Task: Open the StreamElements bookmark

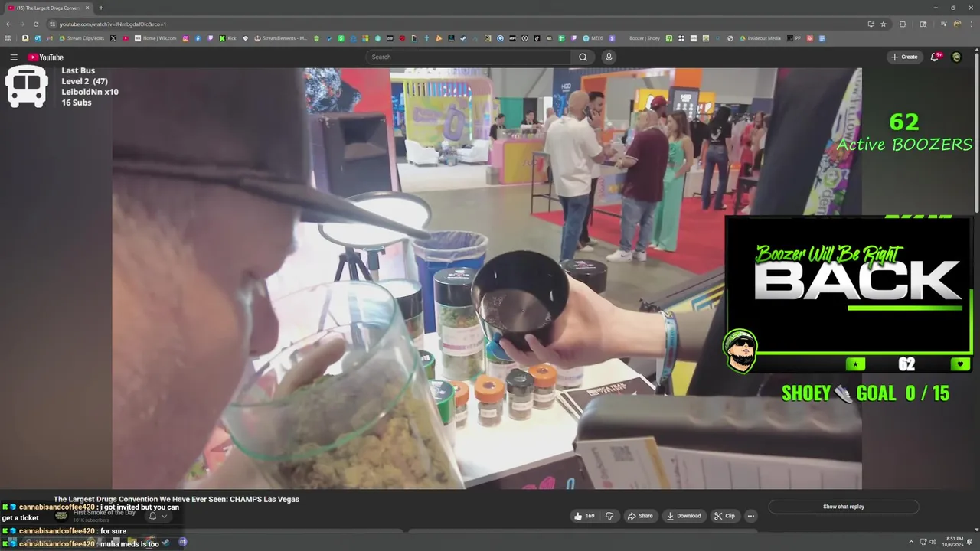Action: click(x=281, y=38)
